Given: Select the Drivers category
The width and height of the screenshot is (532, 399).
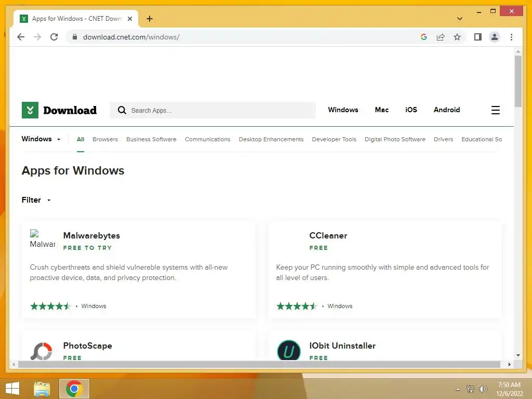Looking at the screenshot, I should [x=444, y=139].
